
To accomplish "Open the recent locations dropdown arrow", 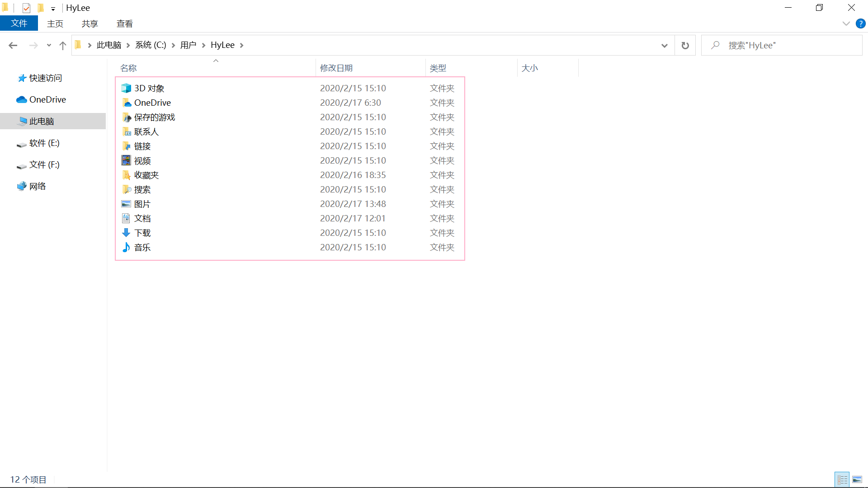I will tap(49, 45).
